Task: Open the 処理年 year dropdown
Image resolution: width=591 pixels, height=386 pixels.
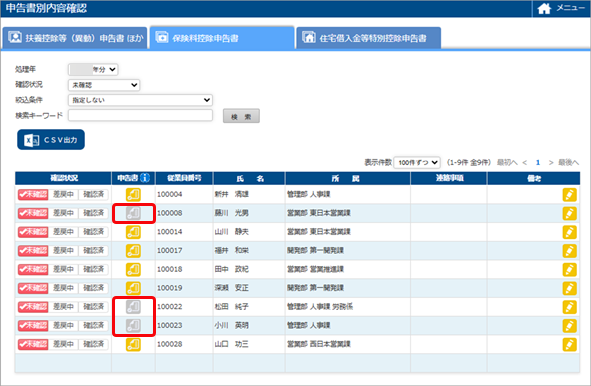Action: pyautogui.click(x=93, y=69)
